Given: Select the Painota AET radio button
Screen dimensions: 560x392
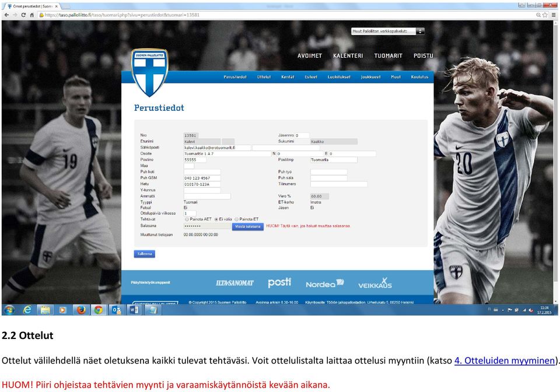Looking at the screenshot, I should [x=187, y=219].
